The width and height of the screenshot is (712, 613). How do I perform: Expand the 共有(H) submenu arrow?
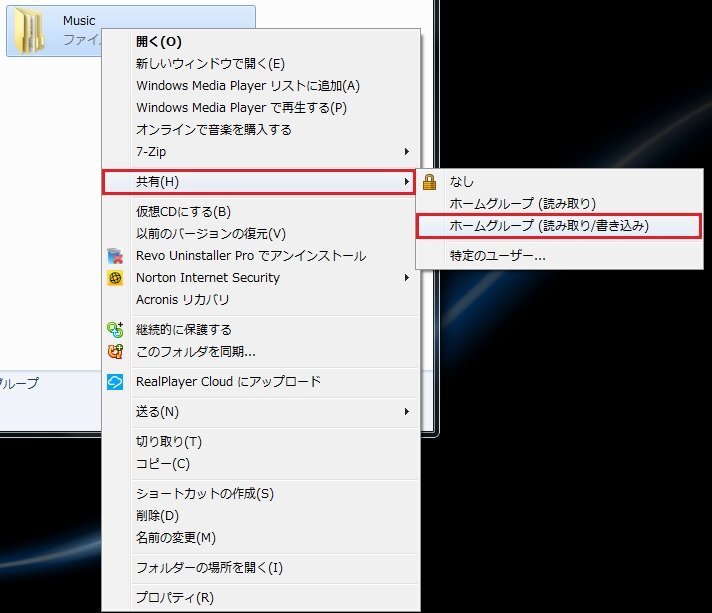[x=406, y=182]
